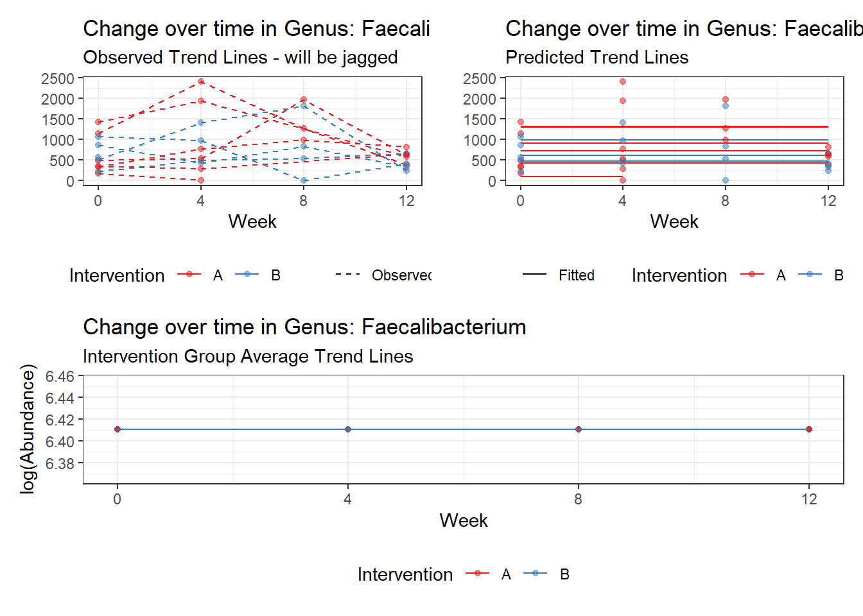Click the 'Predicted Trend Lines' subtitle

point(597,58)
